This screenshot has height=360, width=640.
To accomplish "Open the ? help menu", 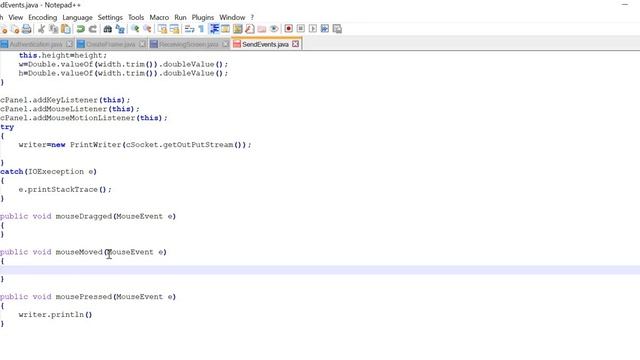I will tap(252, 18).
